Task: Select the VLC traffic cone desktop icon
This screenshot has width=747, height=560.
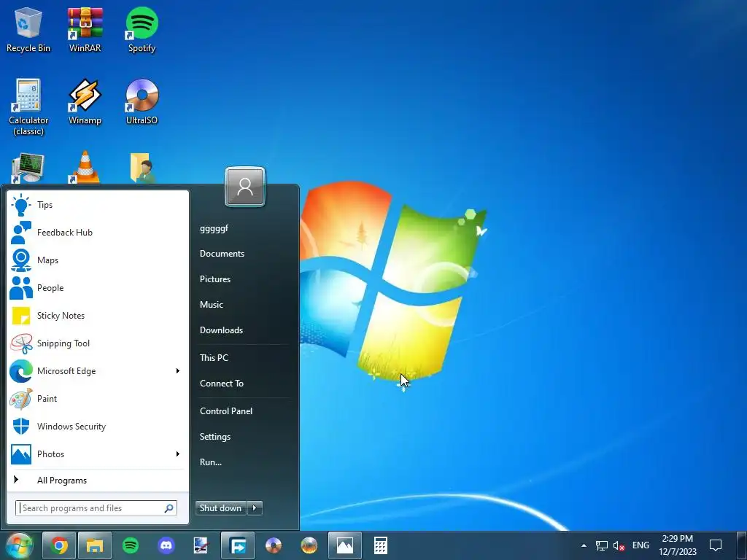Action: tap(85, 168)
